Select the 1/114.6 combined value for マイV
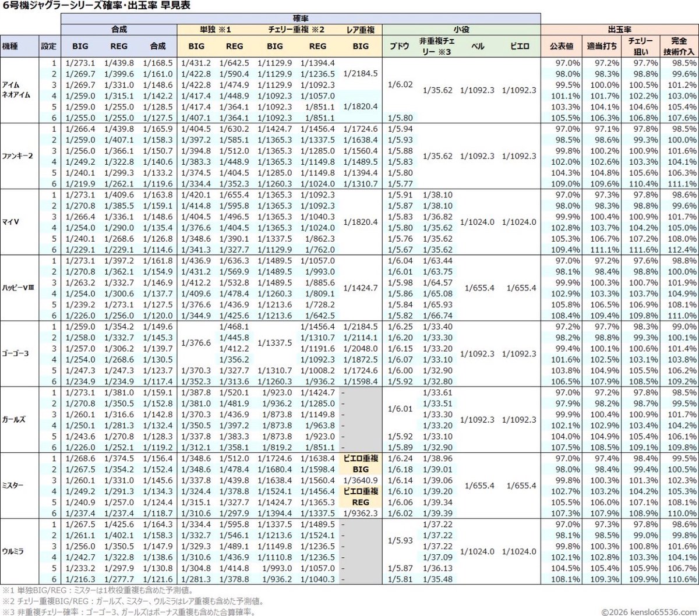 158,249
